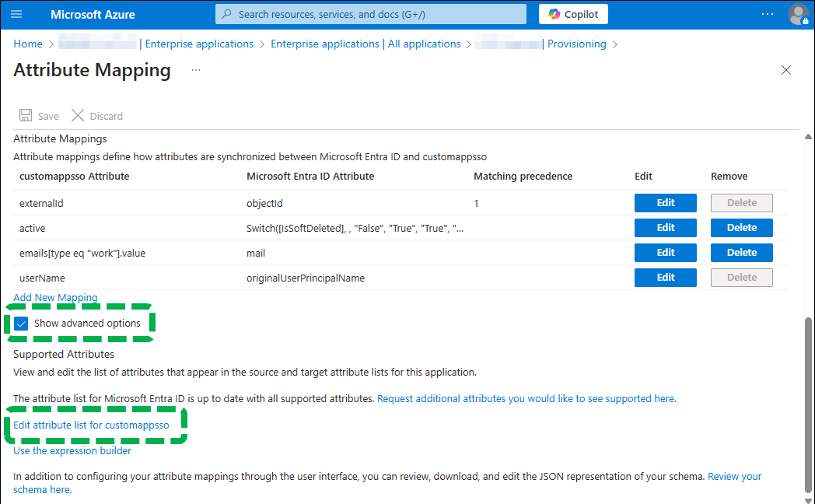Open more options ellipsis beside Attribute Mapping title
Viewport: 815px width, 504px height.
click(196, 70)
